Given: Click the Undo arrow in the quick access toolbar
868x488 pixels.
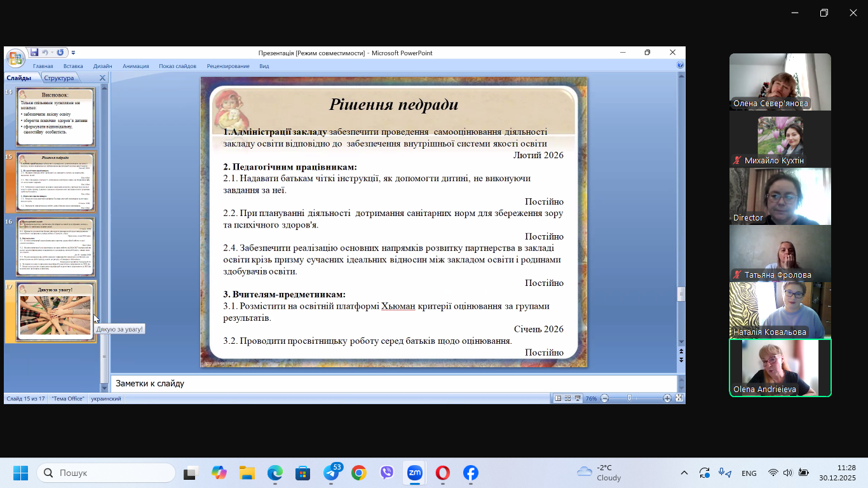Looking at the screenshot, I should click(46, 53).
